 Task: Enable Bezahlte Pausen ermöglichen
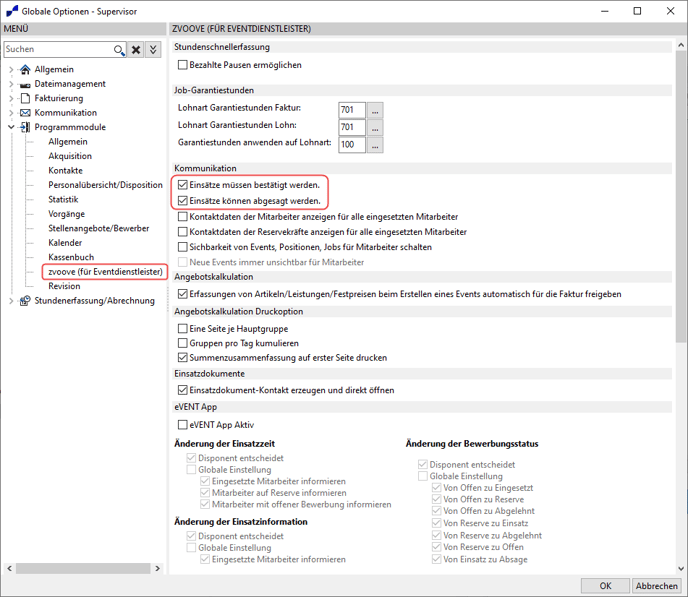point(183,65)
